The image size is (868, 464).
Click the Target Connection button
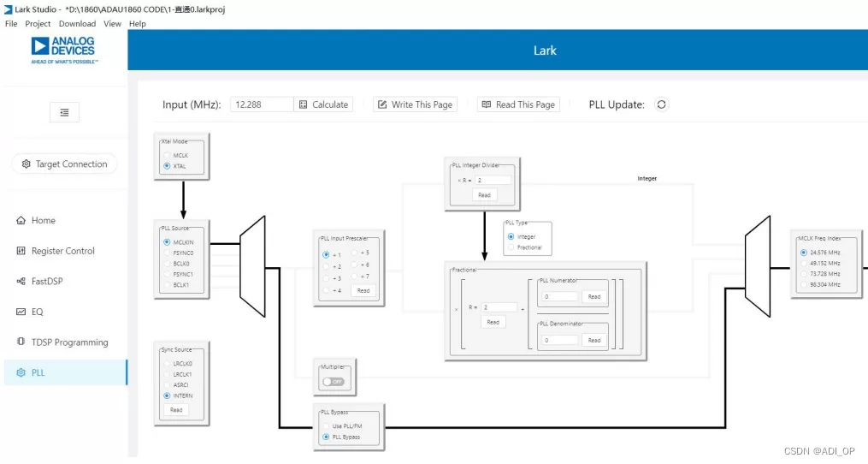coord(64,164)
